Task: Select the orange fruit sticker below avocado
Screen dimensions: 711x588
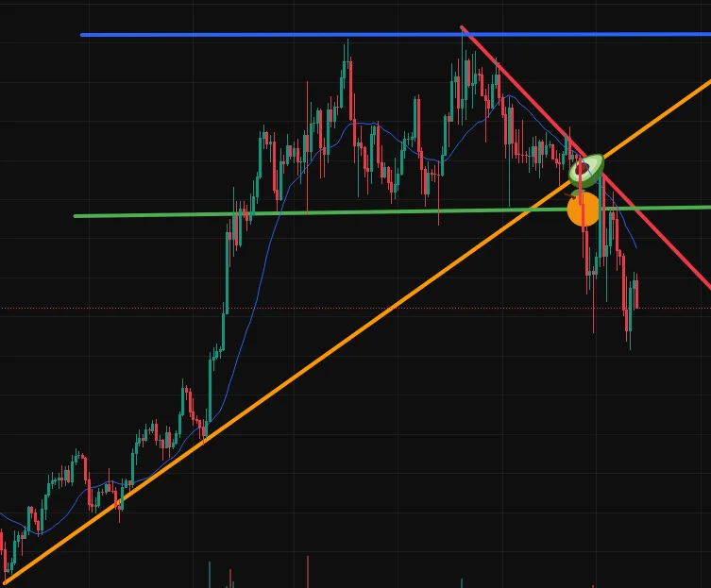Action: pos(583,208)
